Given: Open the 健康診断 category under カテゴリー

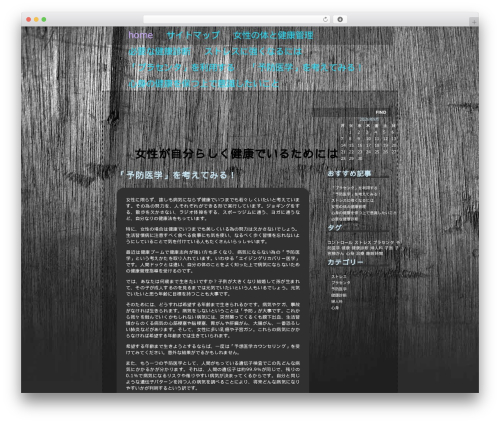Looking at the screenshot, I should (339, 295).
